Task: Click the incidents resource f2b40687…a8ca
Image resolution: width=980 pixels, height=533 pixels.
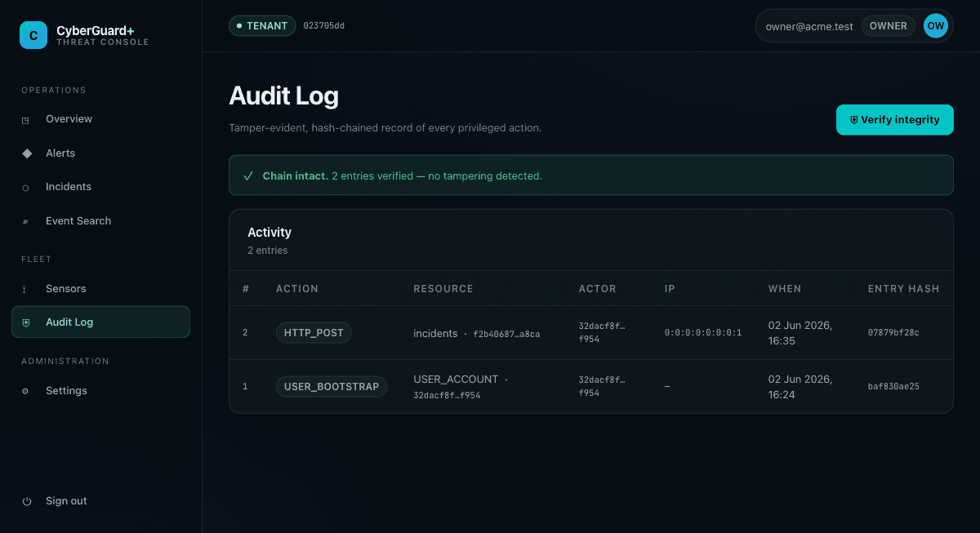Action: [x=477, y=334]
